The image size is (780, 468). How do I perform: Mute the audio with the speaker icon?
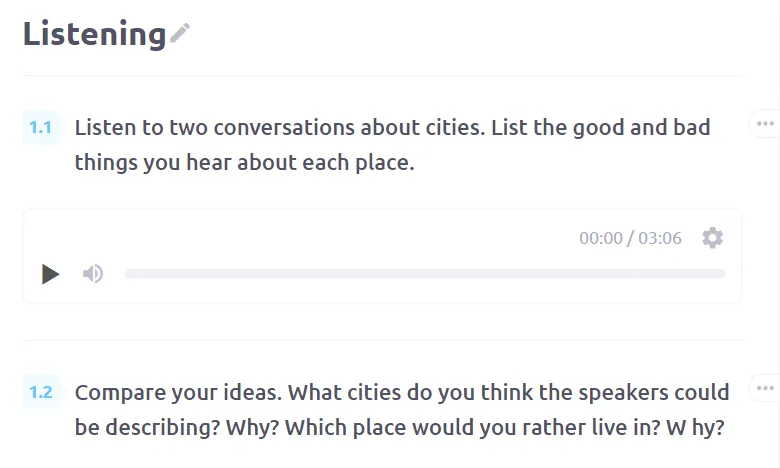point(93,274)
